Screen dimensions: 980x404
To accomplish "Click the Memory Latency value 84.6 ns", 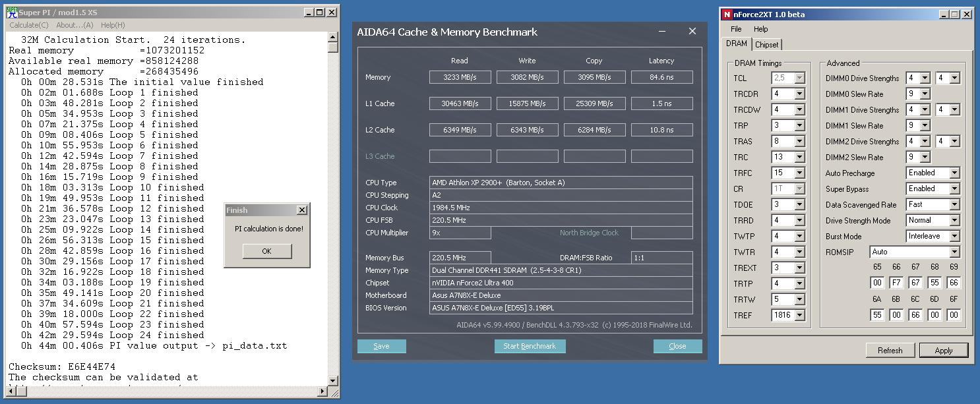I will pos(661,77).
